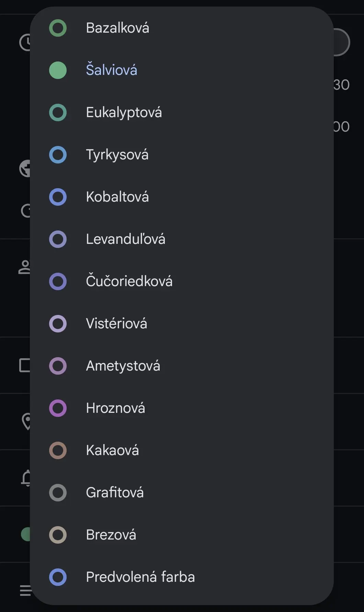This screenshot has height=612, width=364.
Task: Select the Bazalková color radio circle
Action: [x=58, y=28]
